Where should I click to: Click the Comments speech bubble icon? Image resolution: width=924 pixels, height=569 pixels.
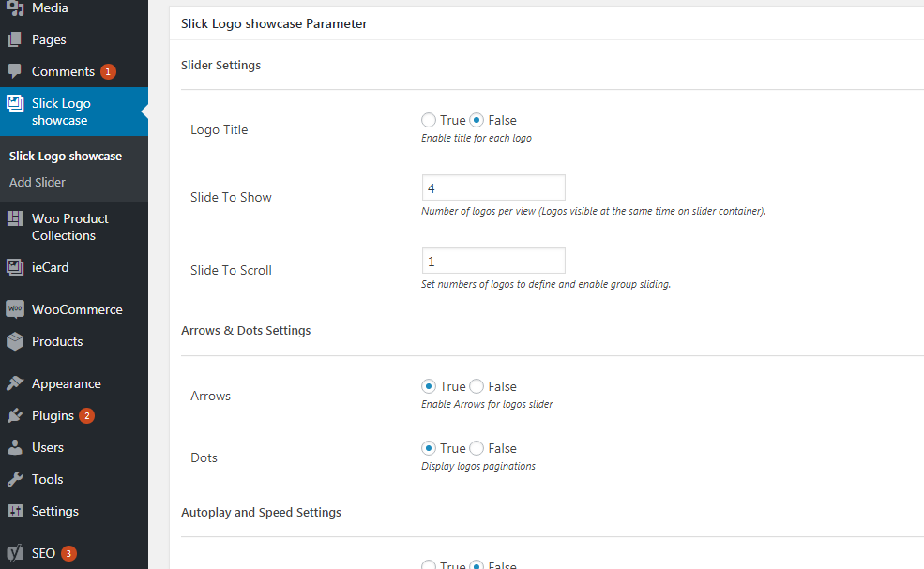(x=15, y=72)
